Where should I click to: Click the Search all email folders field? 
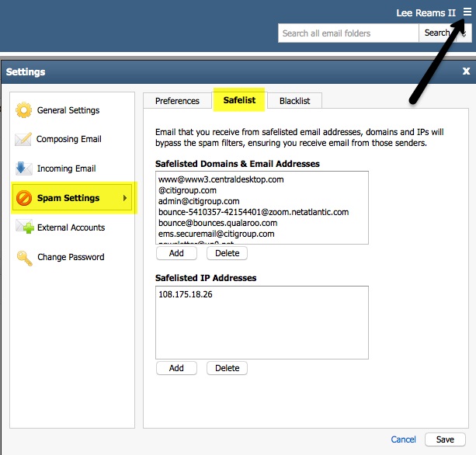pos(348,33)
